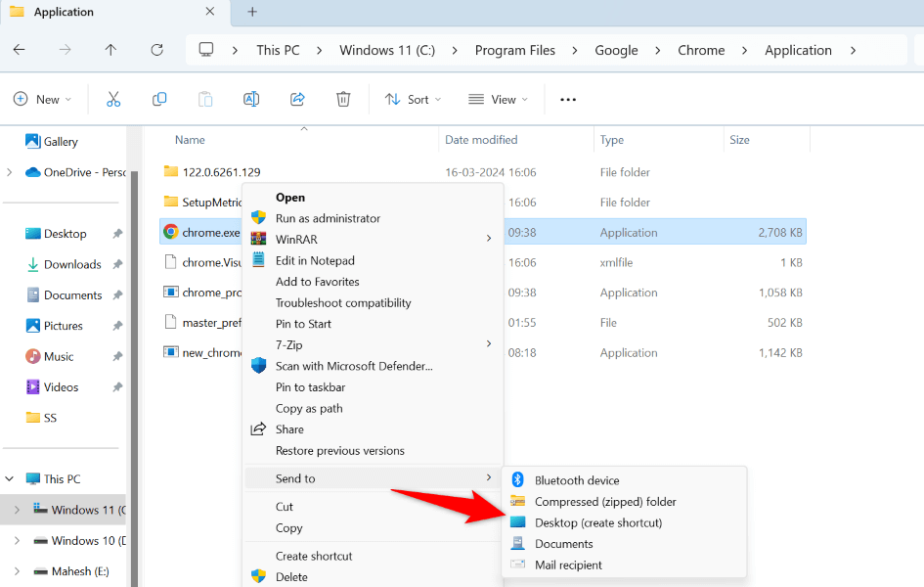
Task: Choose Desktop (create shortcut) option
Action: click(x=598, y=522)
